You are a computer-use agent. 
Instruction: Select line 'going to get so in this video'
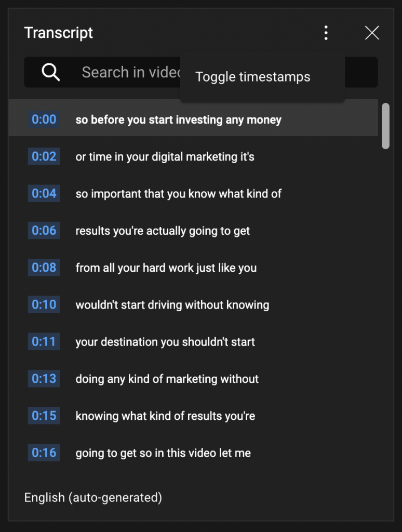[x=193, y=453]
